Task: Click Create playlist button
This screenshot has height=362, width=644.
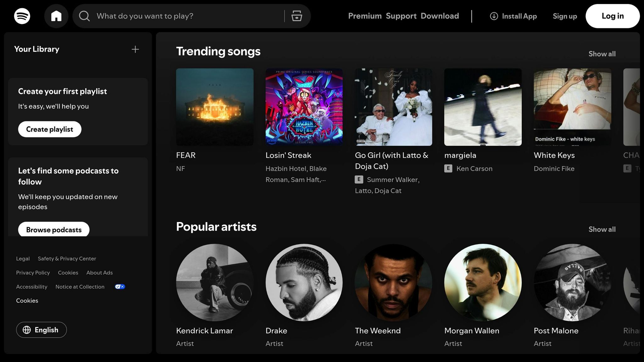Action: coord(50,129)
